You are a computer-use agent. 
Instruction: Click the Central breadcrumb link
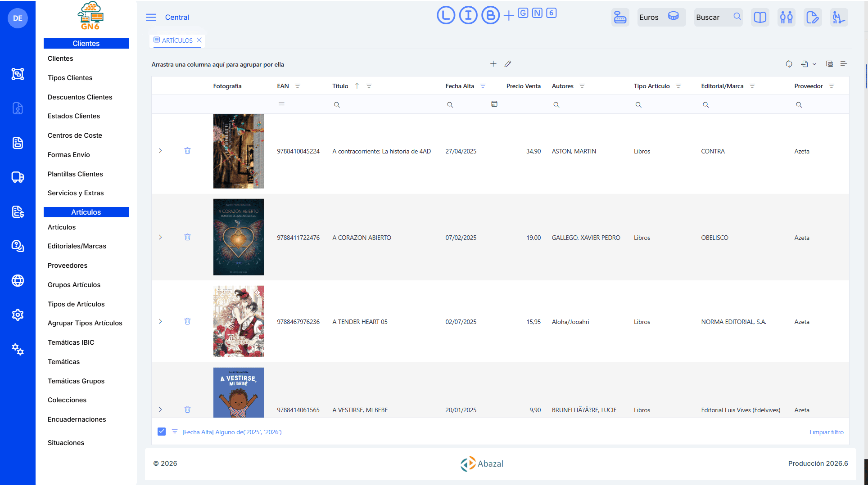177,17
